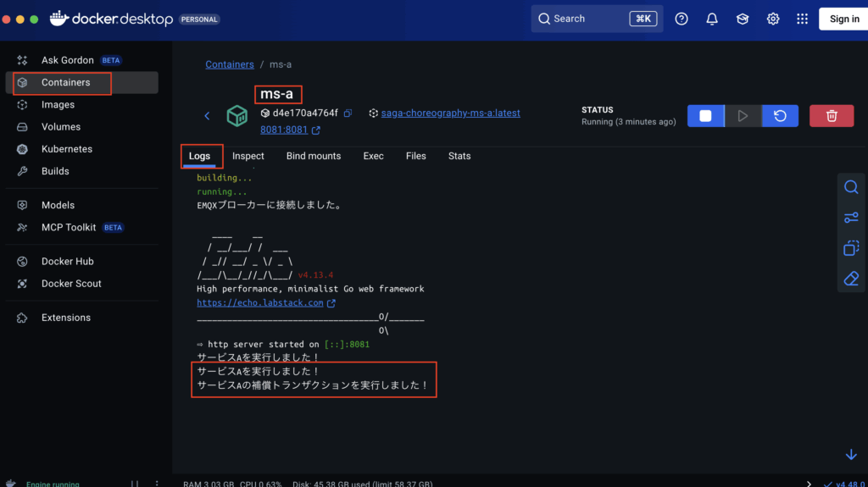The height and width of the screenshot is (487, 868).
Task: Open the 8081:8081 port link
Action: 285,130
